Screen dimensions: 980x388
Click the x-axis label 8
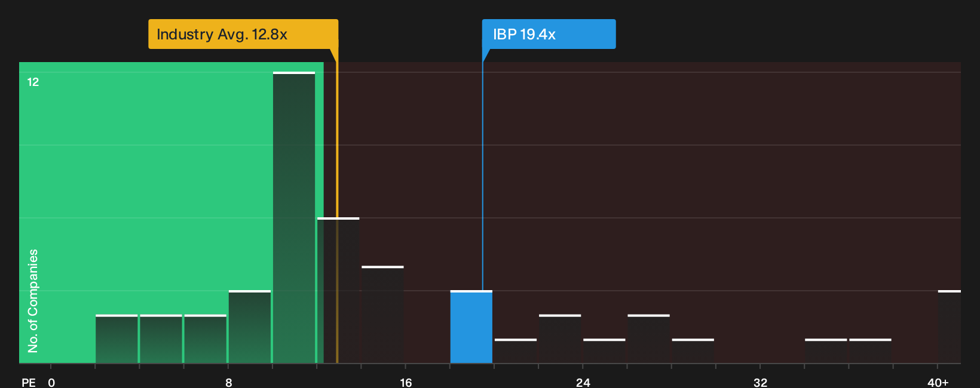tap(228, 382)
